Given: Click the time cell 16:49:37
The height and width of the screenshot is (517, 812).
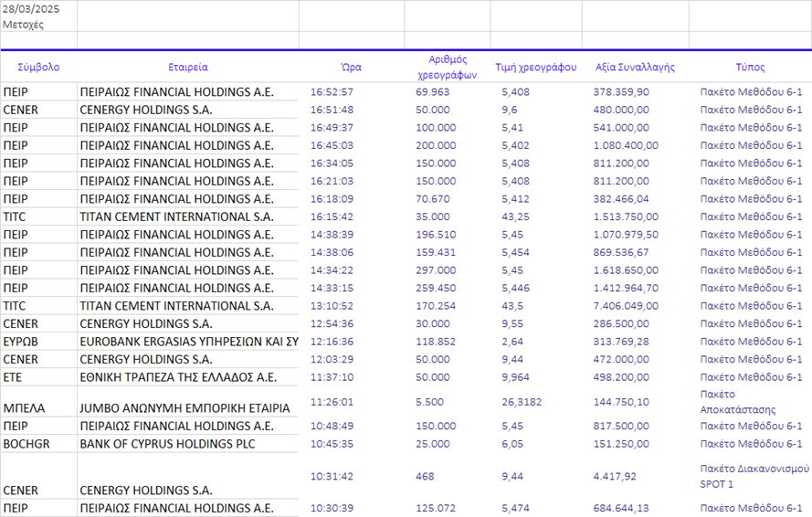Looking at the screenshot, I should click(332, 128).
